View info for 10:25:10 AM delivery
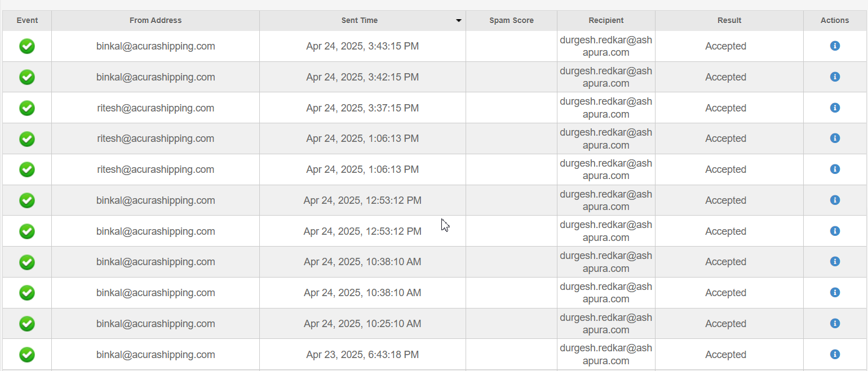 click(835, 323)
